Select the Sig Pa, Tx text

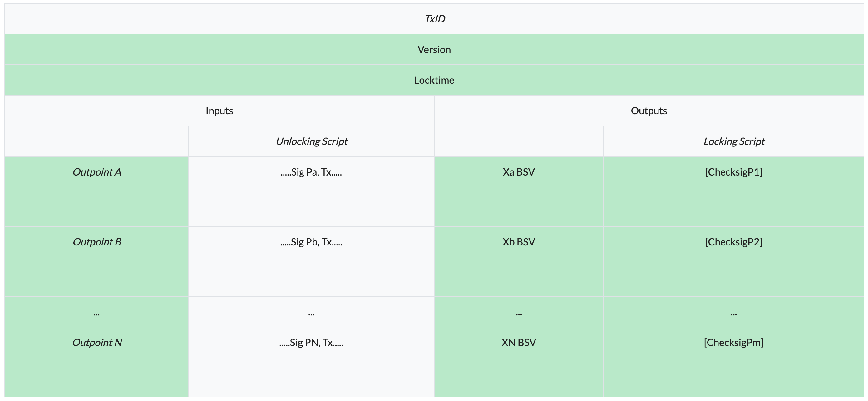[x=311, y=172]
